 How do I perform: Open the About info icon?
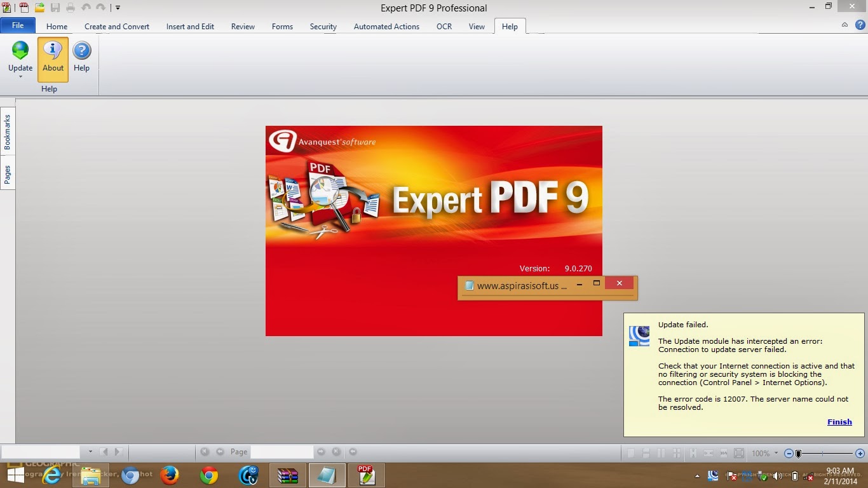[53, 51]
